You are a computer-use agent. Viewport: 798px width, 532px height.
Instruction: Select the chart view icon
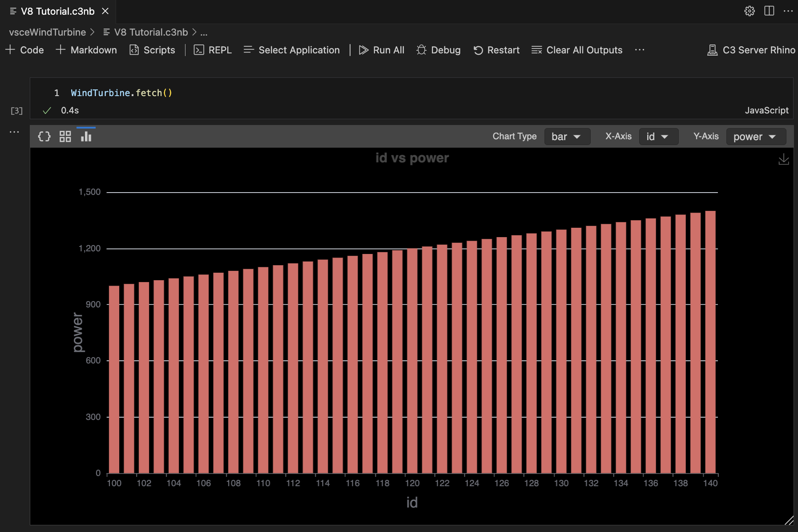(x=85, y=136)
